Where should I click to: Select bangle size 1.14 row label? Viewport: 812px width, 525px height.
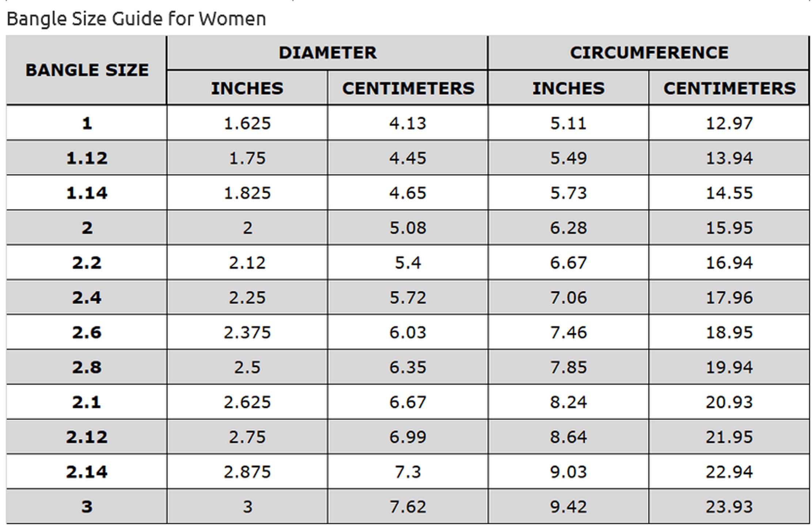(x=87, y=193)
